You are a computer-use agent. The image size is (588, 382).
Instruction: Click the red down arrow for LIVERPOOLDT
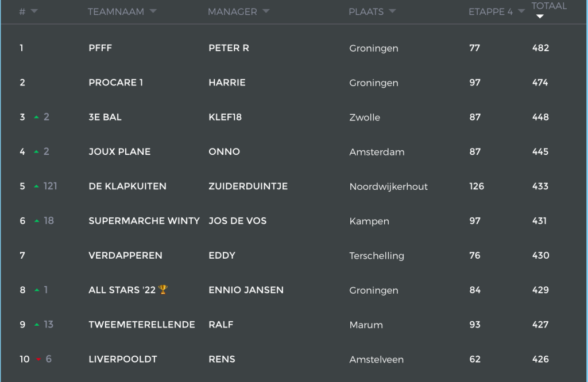coord(38,360)
